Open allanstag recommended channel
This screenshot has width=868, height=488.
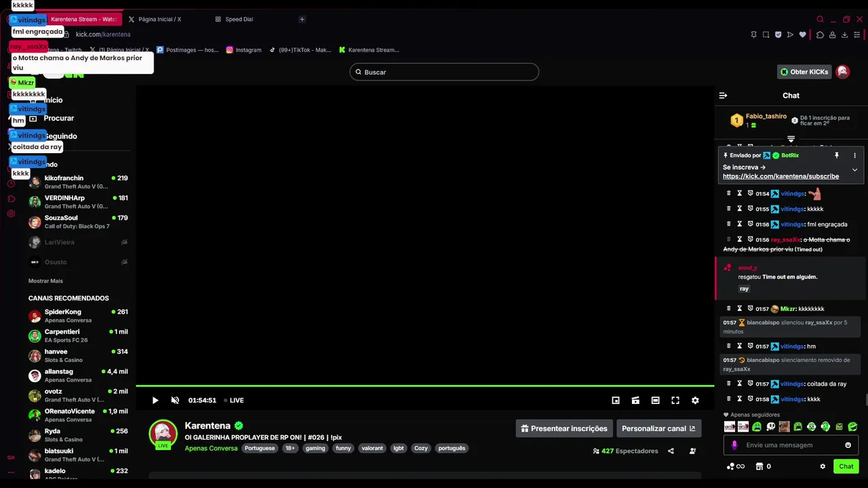(x=78, y=375)
